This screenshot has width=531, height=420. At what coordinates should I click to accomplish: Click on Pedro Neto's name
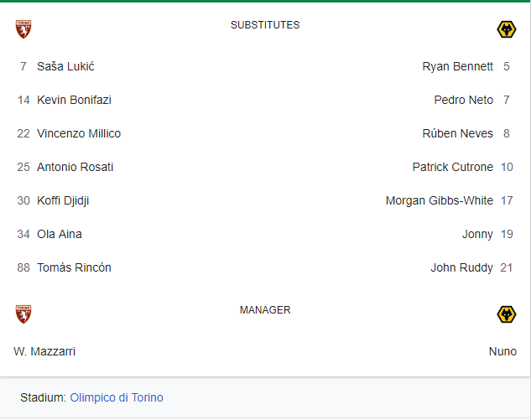tap(464, 100)
